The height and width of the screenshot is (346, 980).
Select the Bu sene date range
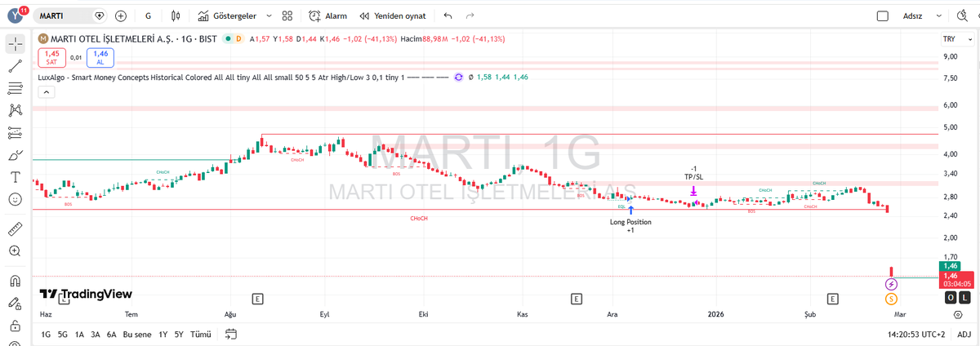[137, 334]
